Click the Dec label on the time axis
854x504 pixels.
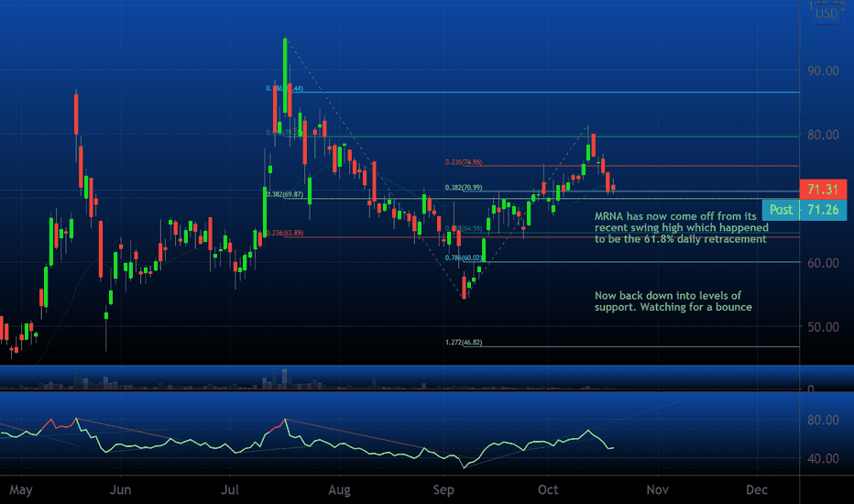coord(757,490)
